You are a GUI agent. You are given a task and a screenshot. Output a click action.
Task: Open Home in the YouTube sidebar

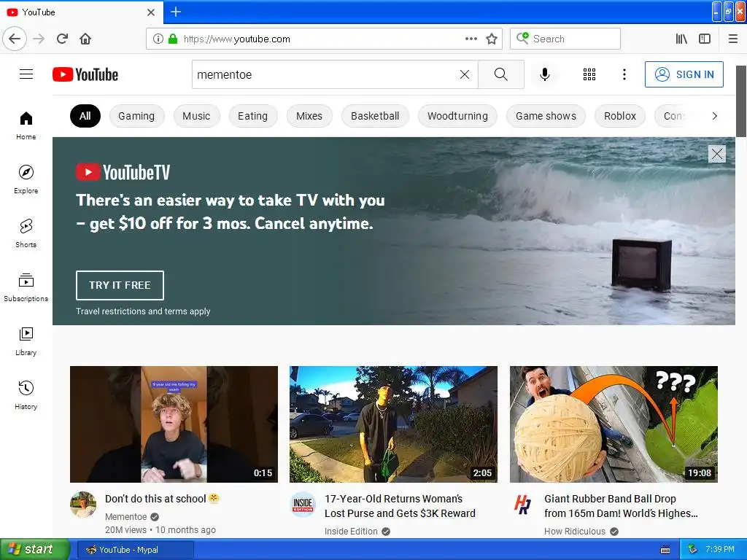click(26, 125)
